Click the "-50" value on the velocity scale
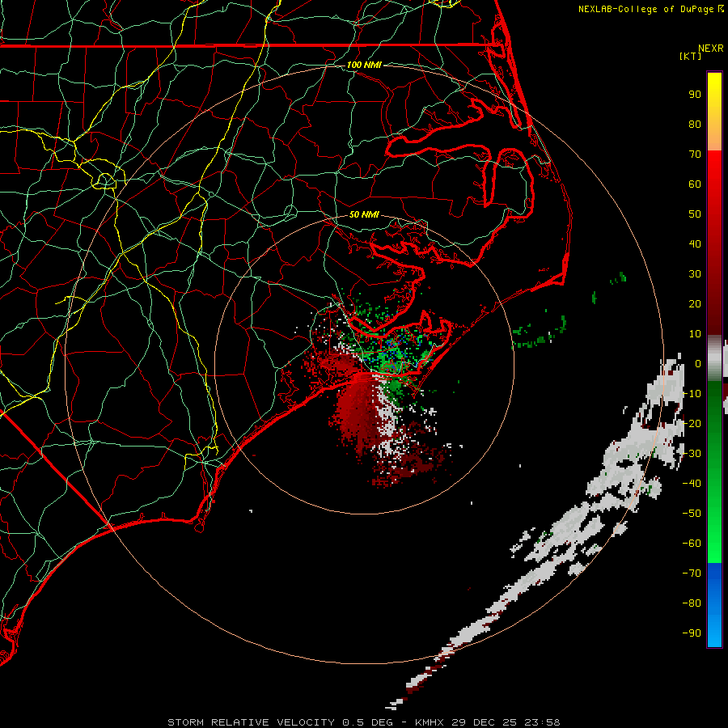The image size is (728, 728). click(692, 513)
